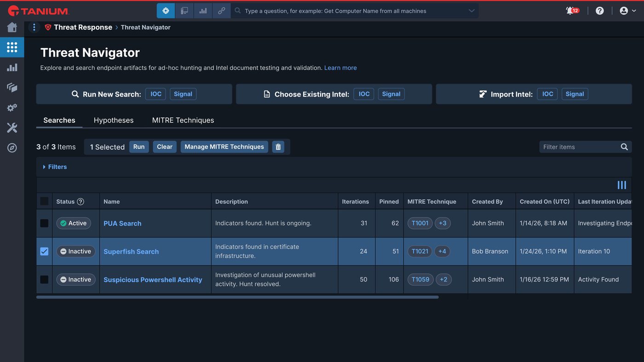
Task: Click the T1059 technique tag
Action: point(420,279)
